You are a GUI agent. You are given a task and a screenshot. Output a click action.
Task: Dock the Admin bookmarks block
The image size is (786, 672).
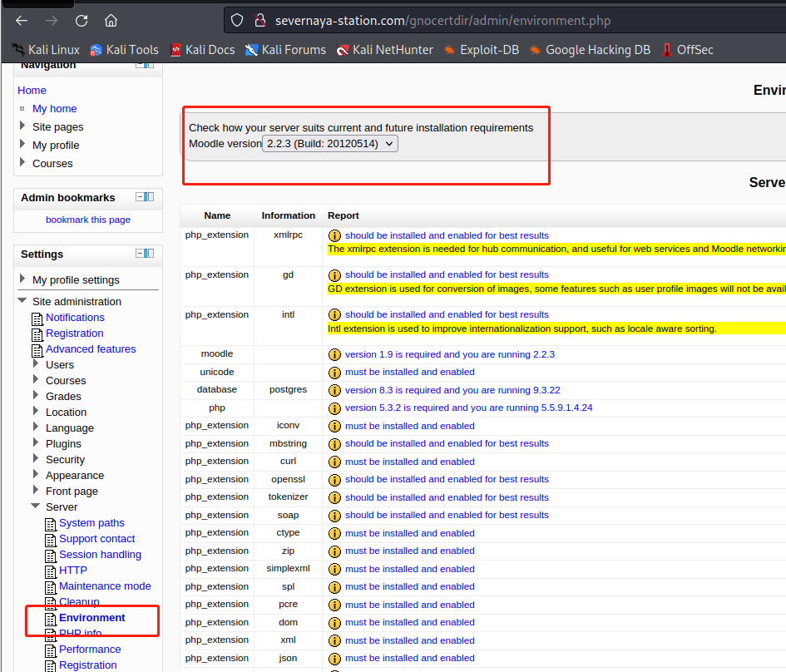pos(150,197)
